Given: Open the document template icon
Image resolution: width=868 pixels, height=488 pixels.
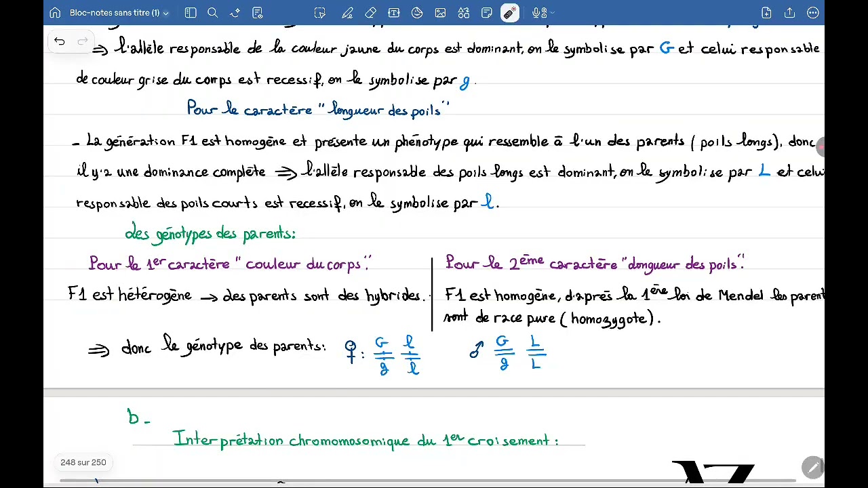Looking at the screenshot, I should pyautogui.click(x=257, y=13).
